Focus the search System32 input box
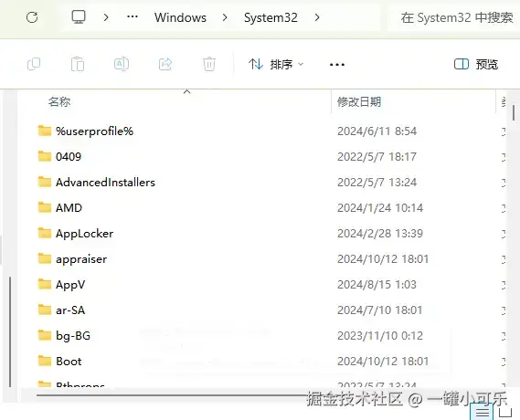 click(453, 17)
